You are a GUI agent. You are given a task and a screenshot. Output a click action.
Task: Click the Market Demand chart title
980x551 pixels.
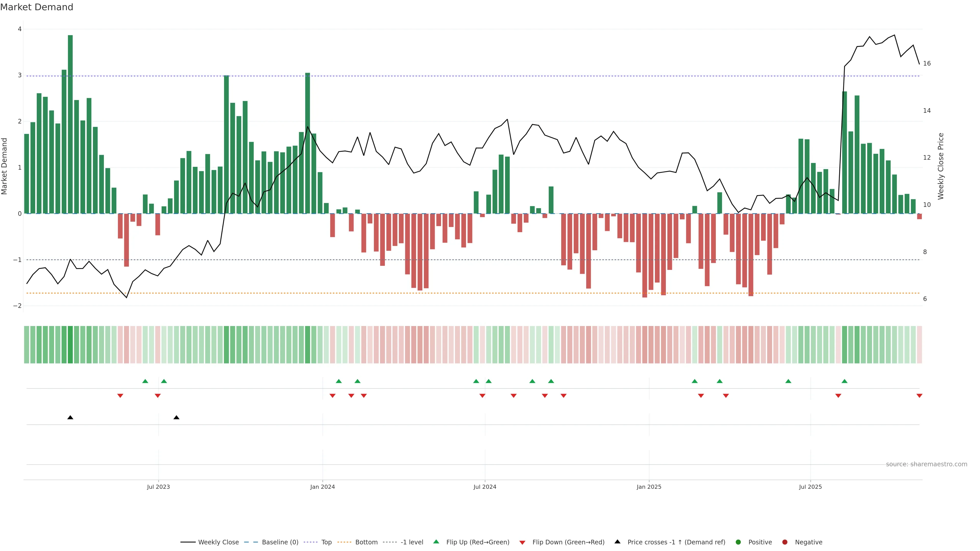click(36, 7)
